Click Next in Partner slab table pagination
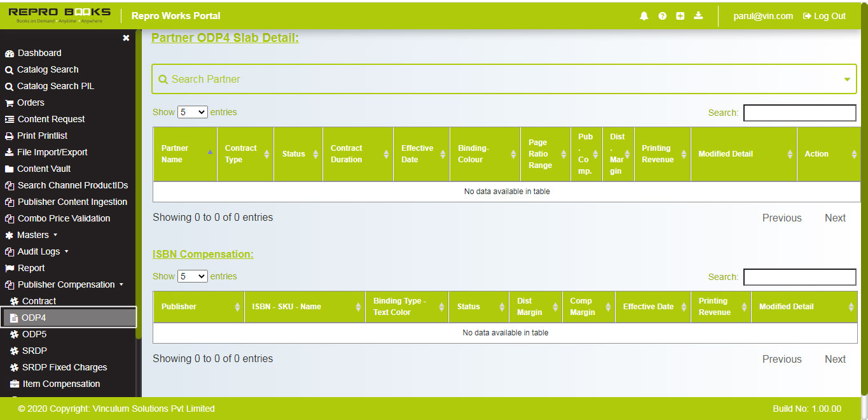This screenshot has width=868, height=420. (835, 218)
